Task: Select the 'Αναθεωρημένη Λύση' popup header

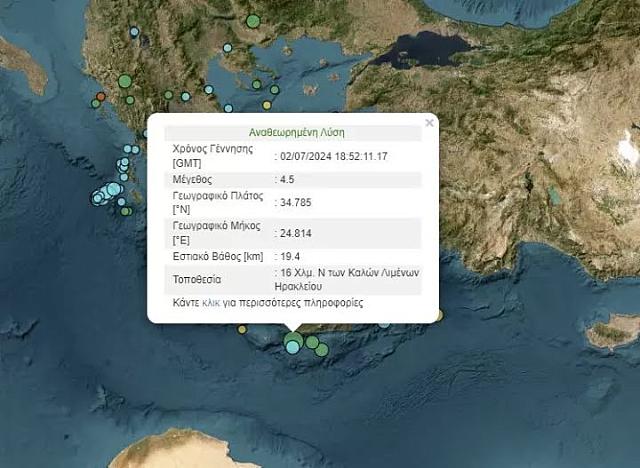Action: pyautogui.click(x=297, y=132)
